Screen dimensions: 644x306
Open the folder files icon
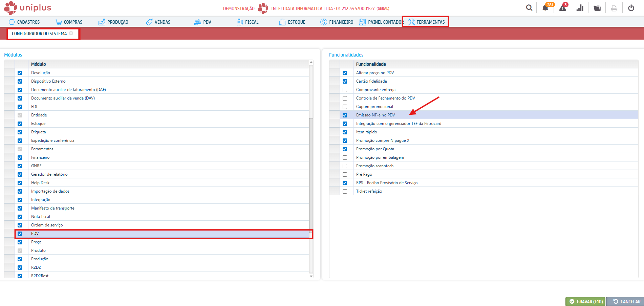tap(597, 8)
